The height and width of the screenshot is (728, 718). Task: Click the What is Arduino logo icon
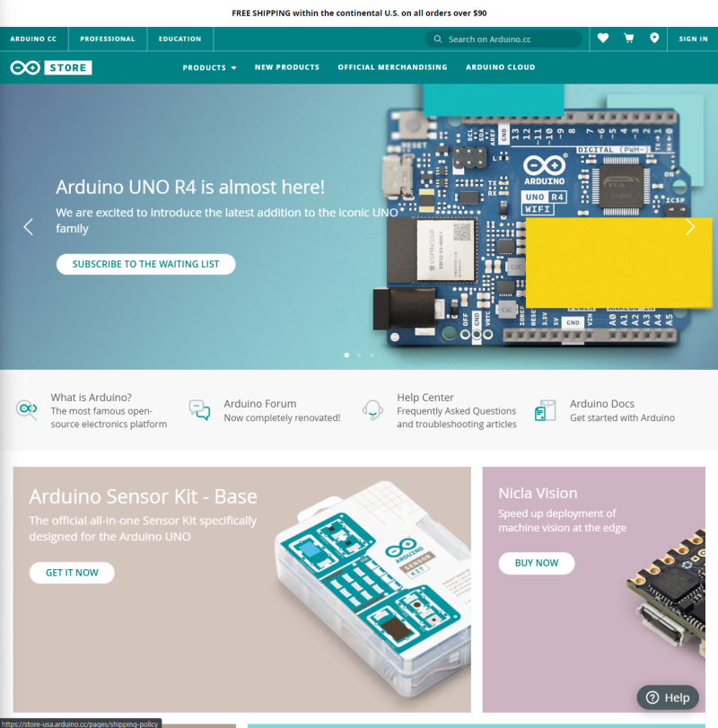tap(26, 408)
